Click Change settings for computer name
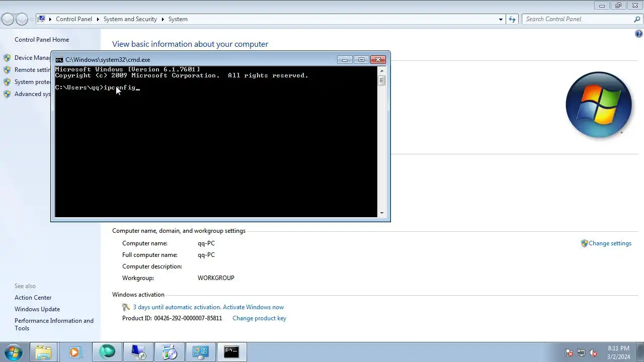The width and height of the screenshot is (644, 362). point(610,243)
